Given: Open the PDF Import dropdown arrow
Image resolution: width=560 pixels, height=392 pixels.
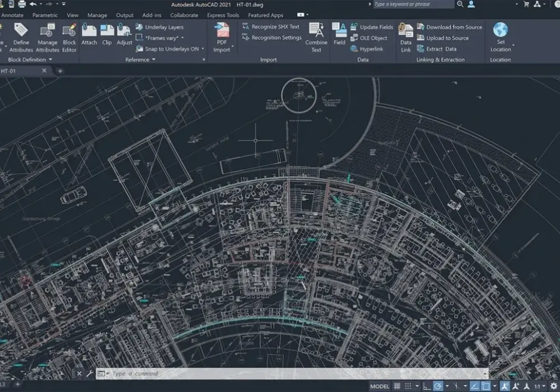Looking at the screenshot, I should [x=232, y=46].
